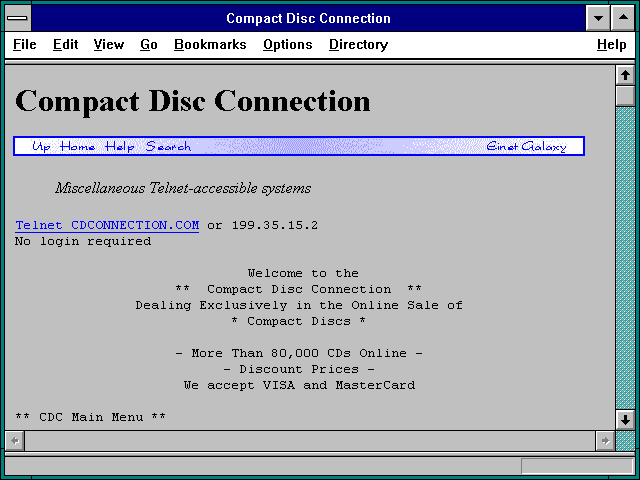Image resolution: width=640 pixels, height=480 pixels.
Task: Open the File menu
Action: [x=24, y=44]
